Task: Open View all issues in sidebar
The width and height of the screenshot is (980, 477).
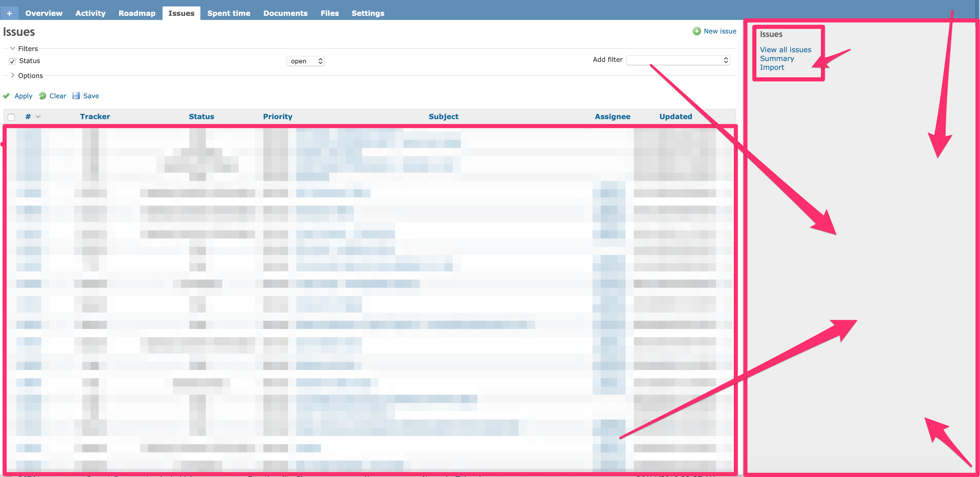Action: point(785,50)
